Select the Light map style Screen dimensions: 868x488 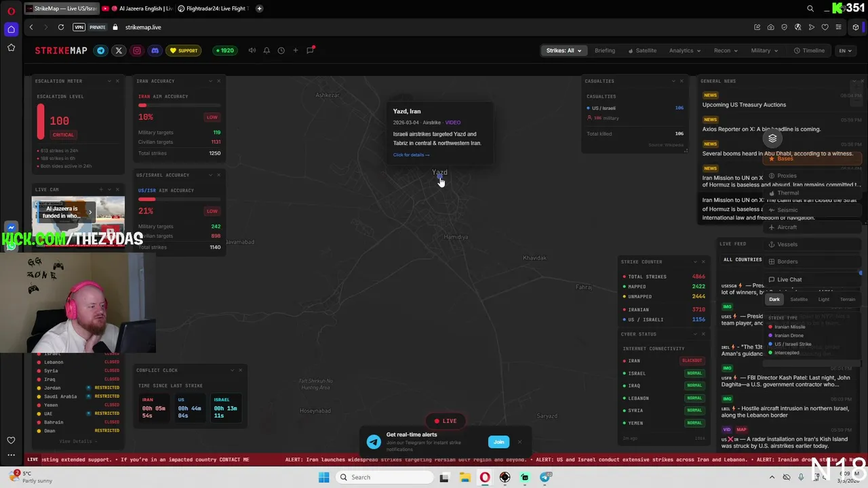click(823, 299)
